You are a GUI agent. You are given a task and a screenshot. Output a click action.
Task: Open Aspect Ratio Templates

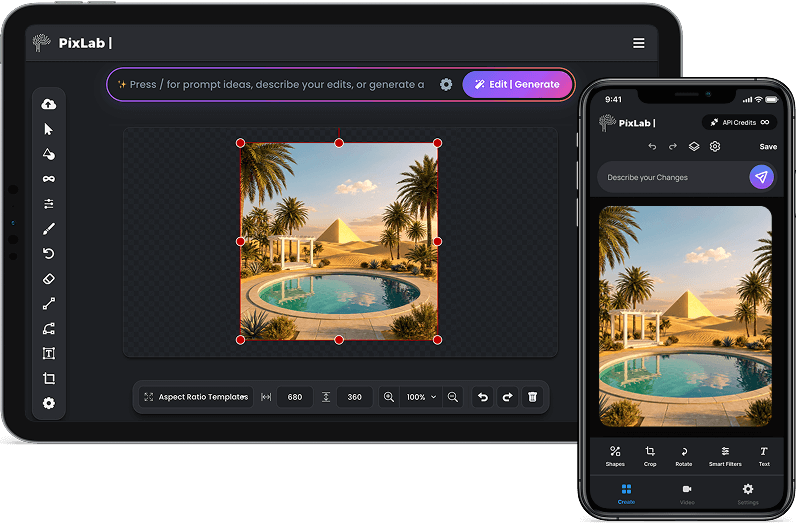point(196,397)
